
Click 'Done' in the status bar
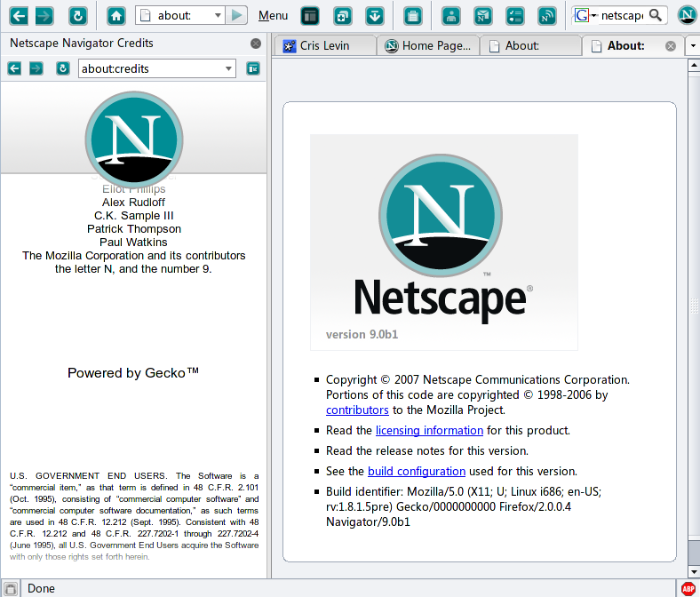coord(41,588)
